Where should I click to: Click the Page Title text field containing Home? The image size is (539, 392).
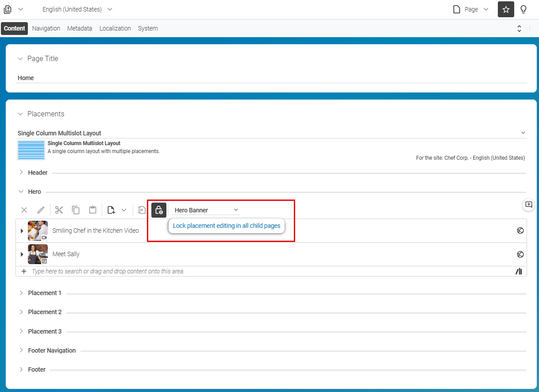pyautogui.click(x=272, y=78)
